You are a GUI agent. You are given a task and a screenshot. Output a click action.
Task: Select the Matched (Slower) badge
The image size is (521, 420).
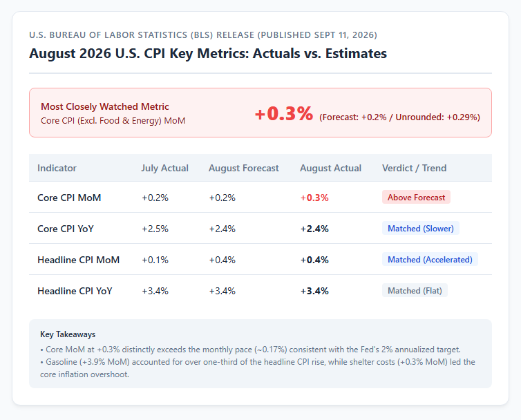point(421,228)
